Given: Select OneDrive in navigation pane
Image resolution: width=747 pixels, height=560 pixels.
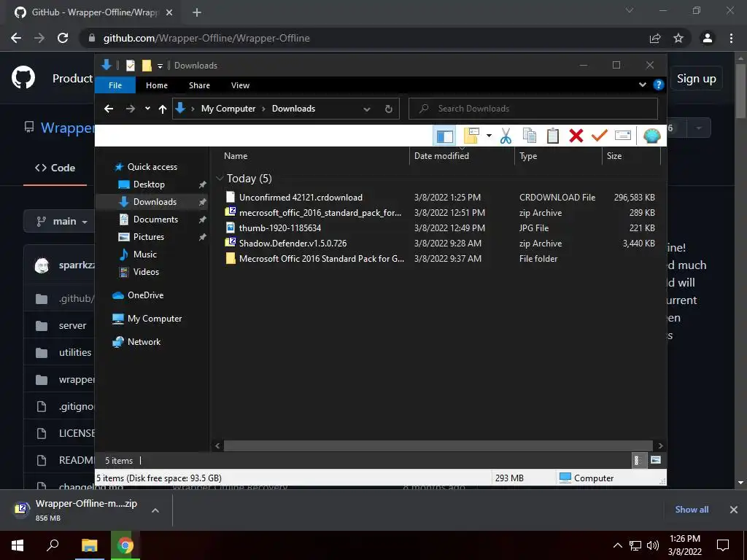Looking at the screenshot, I should (x=145, y=295).
